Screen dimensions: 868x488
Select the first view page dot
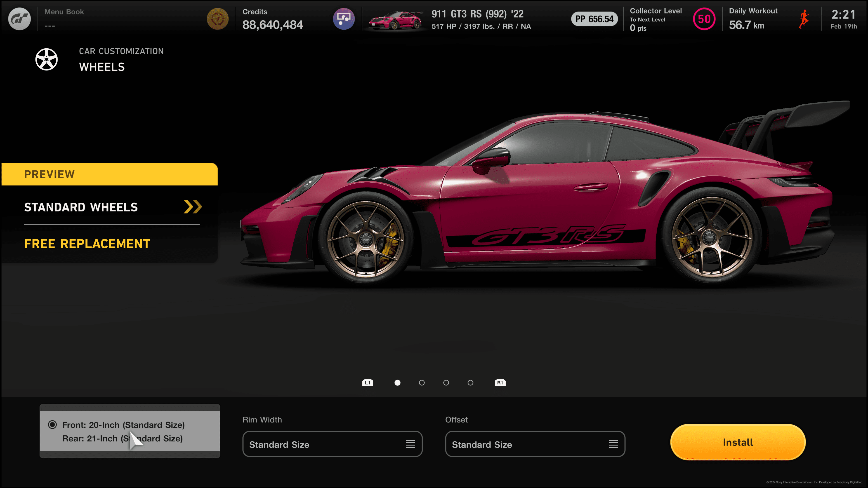click(x=398, y=382)
